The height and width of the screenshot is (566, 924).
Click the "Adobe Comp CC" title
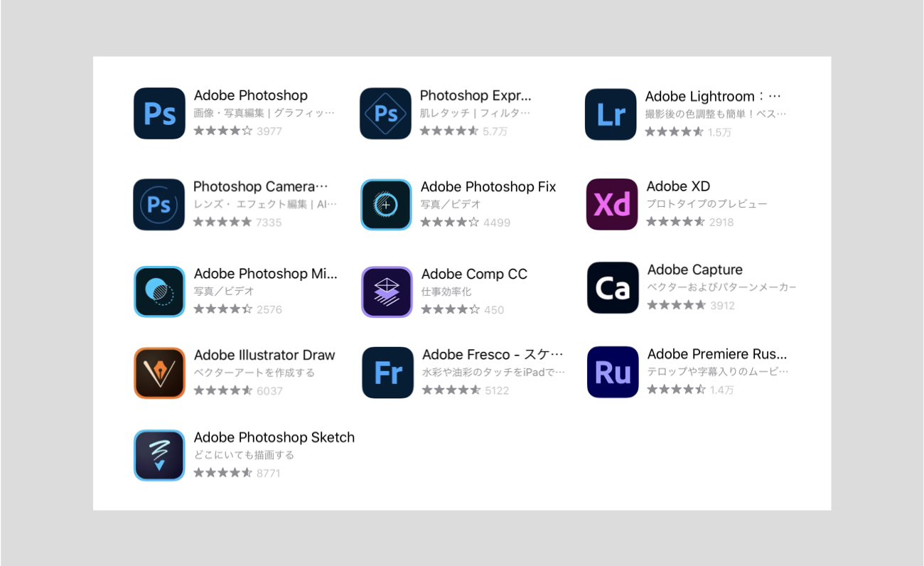point(474,274)
